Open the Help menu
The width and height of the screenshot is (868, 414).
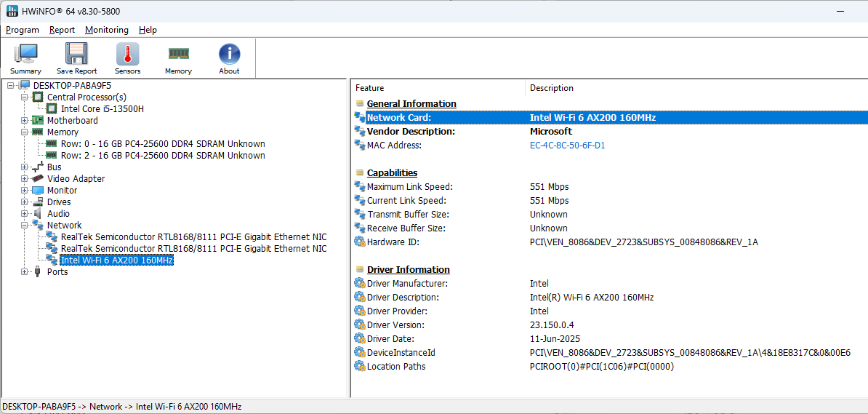[x=148, y=30]
